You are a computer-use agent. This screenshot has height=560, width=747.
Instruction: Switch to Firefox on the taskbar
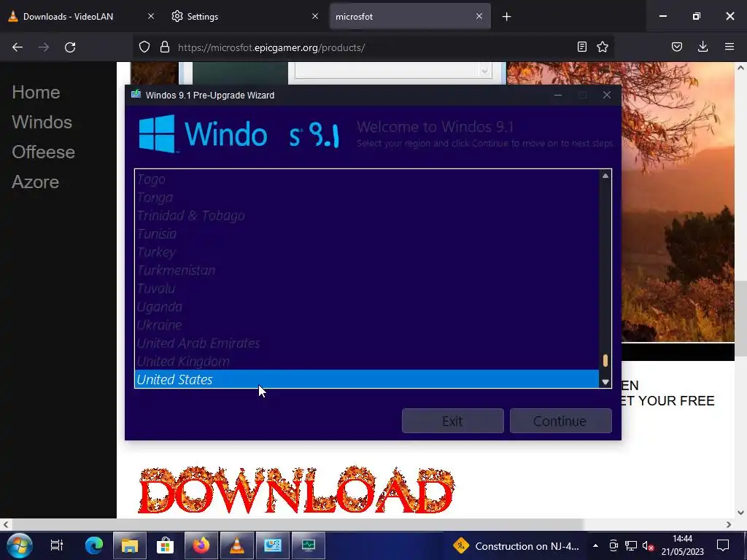(201, 545)
